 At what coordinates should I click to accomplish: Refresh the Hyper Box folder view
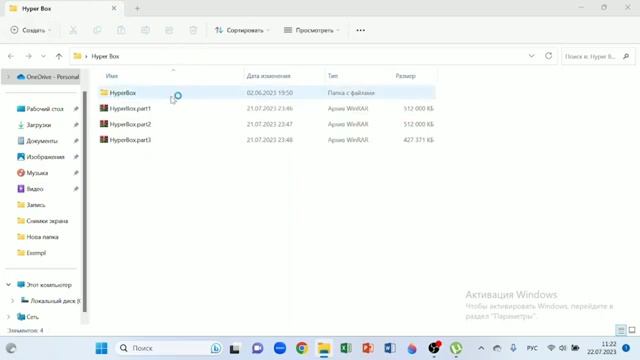pos(549,56)
